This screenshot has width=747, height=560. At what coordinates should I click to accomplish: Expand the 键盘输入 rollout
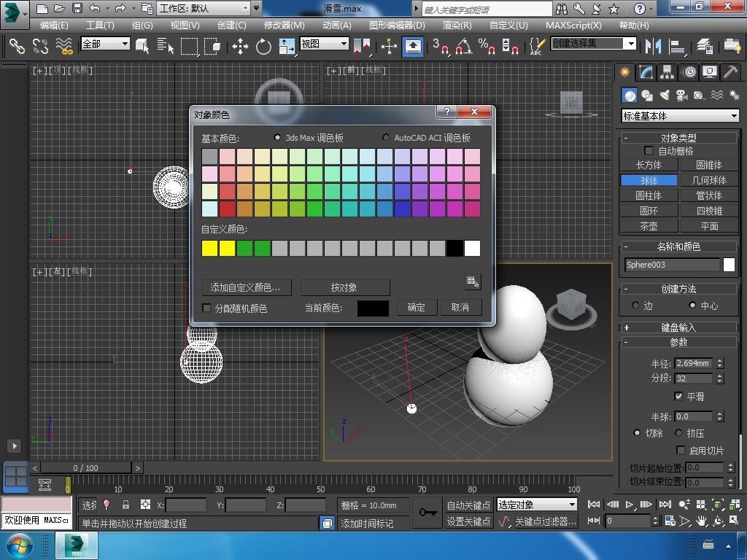point(678,327)
